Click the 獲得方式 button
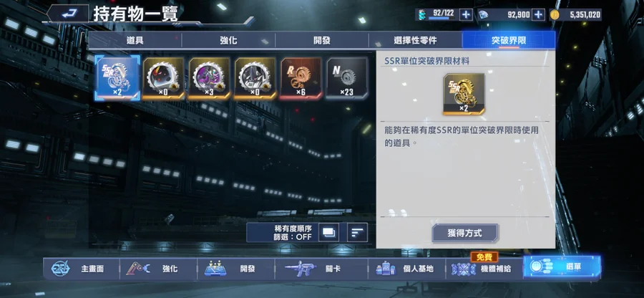Viewport: 644px width, 298px height. pyautogui.click(x=465, y=234)
